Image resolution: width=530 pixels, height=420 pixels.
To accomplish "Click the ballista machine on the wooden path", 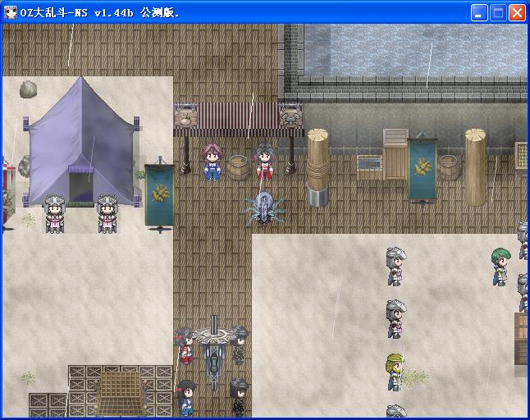I will pyautogui.click(x=214, y=353).
